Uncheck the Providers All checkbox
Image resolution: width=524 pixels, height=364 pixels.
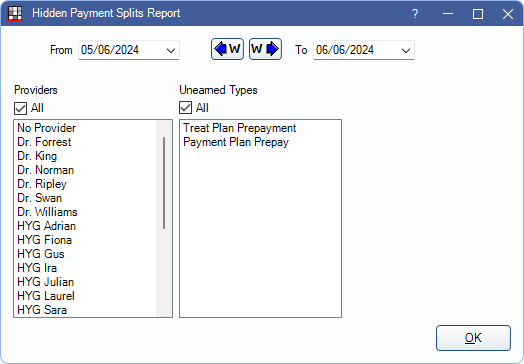click(x=20, y=108)
